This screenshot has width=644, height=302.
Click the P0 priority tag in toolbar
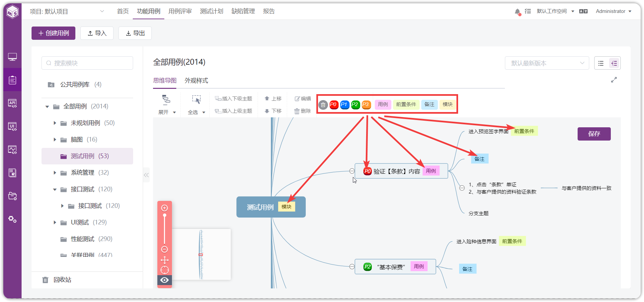[x=334, y=104]
